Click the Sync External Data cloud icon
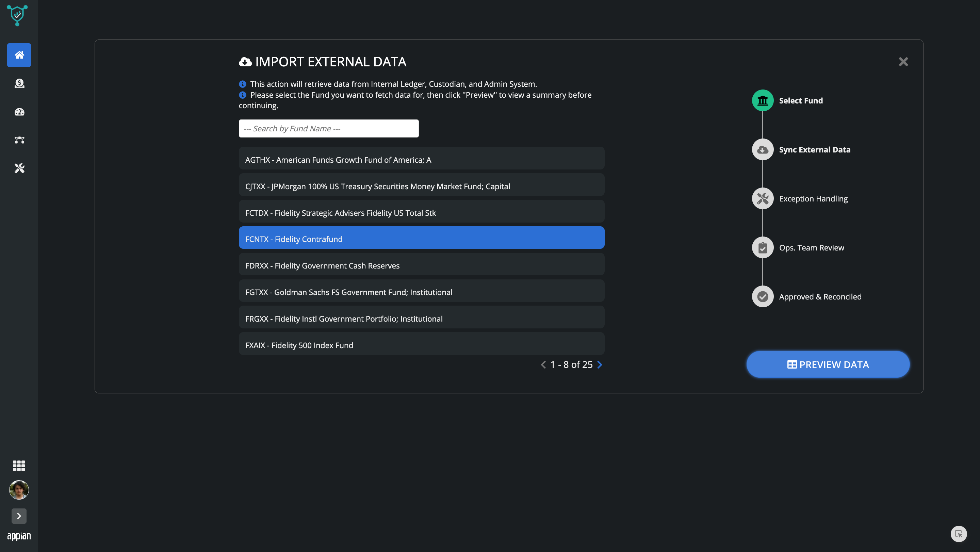The height and width of the screenshot is (552, 980). 762,149
